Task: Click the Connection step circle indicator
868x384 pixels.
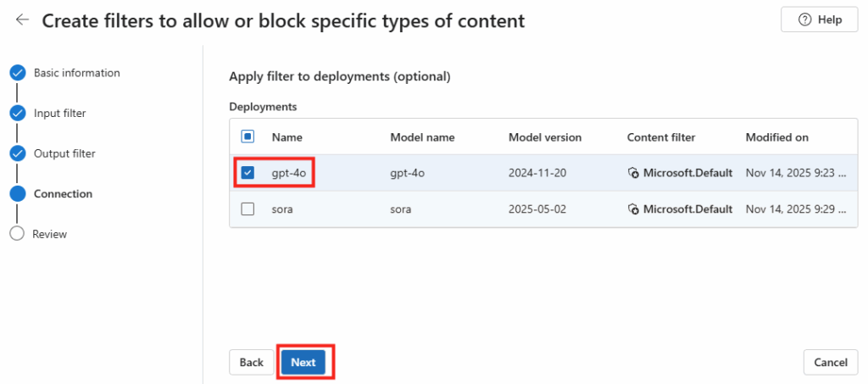Action: point(17,193)
